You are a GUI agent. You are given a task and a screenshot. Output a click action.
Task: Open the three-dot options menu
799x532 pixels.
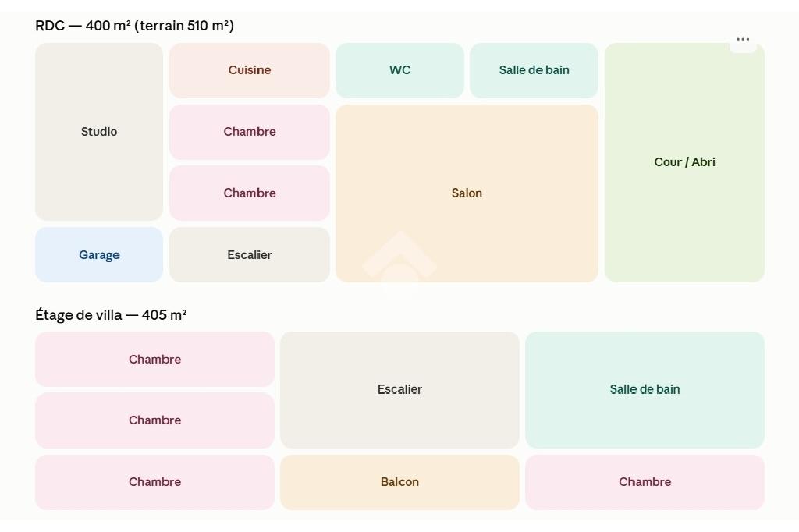pyautogui.click(x=743, y=40)
